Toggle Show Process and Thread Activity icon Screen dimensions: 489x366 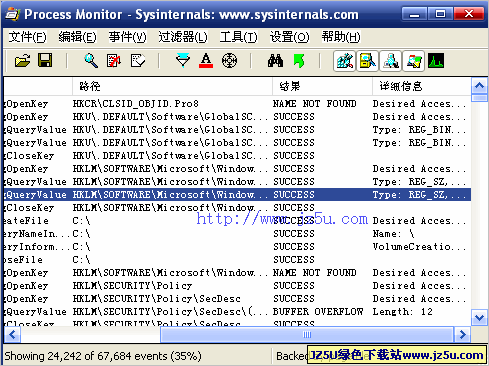pyautogui.click(x=414, y=61)
